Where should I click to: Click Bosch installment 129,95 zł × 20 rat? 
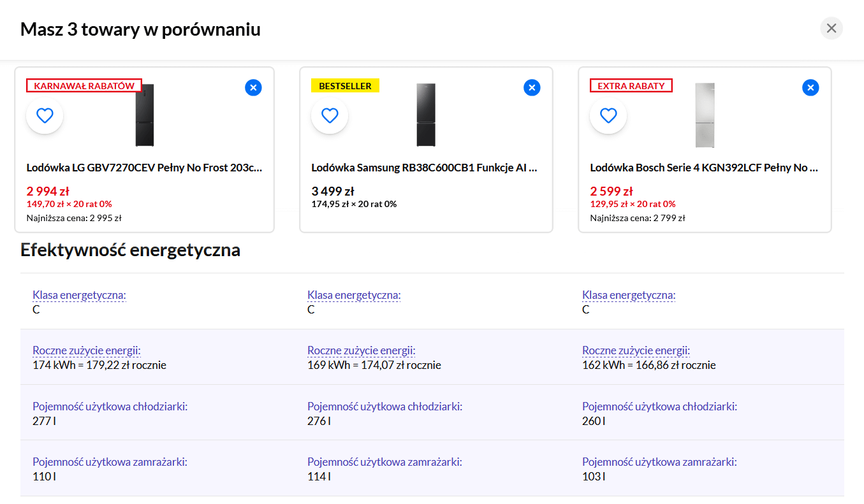[x=633, y=204]
